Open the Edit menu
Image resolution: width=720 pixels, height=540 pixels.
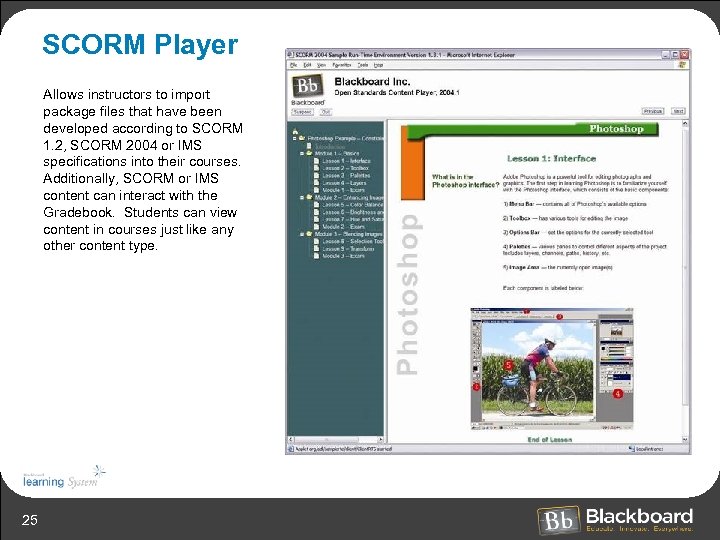click(x=307, y=65)
